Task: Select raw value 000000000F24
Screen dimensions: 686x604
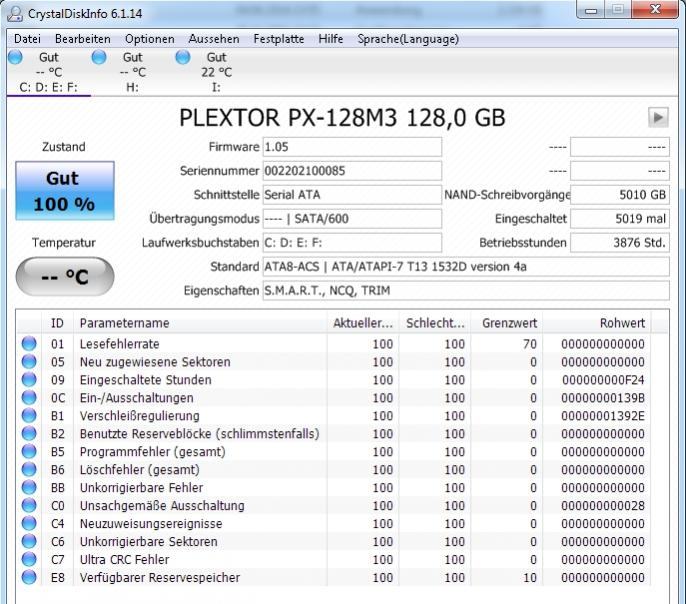Action: pos(603,380)
